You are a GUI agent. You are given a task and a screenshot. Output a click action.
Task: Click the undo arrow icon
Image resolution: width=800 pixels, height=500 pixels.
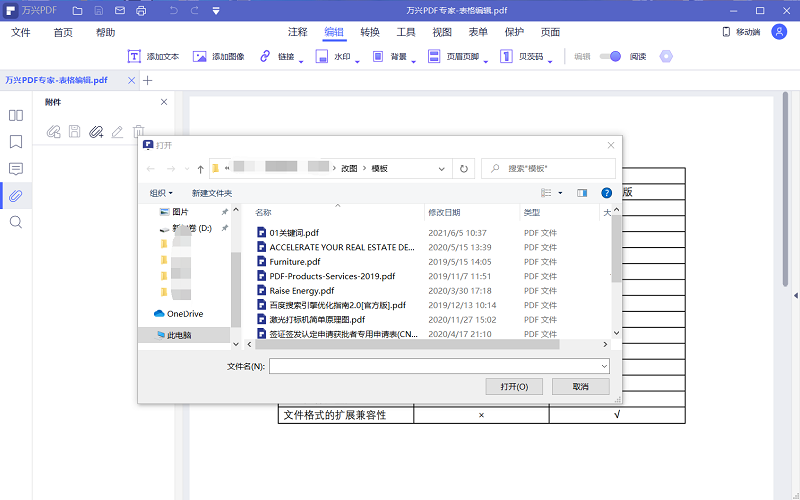[x=173, y=11]
